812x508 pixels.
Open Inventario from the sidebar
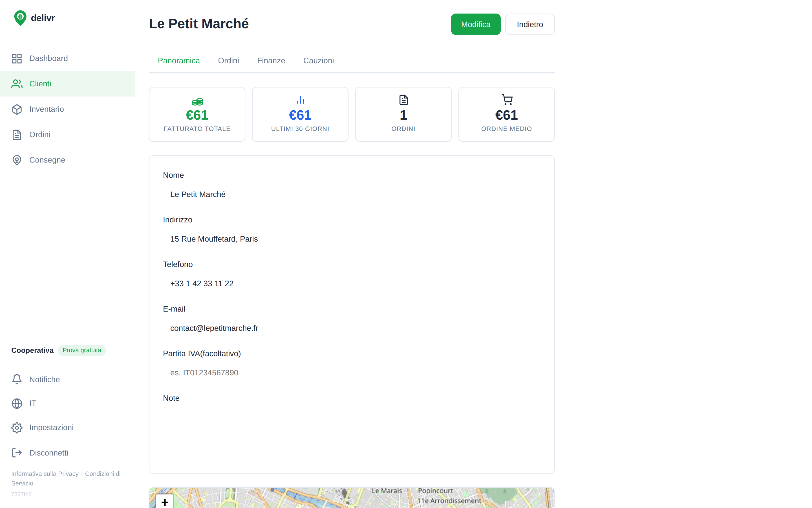(x=67, y=109)
